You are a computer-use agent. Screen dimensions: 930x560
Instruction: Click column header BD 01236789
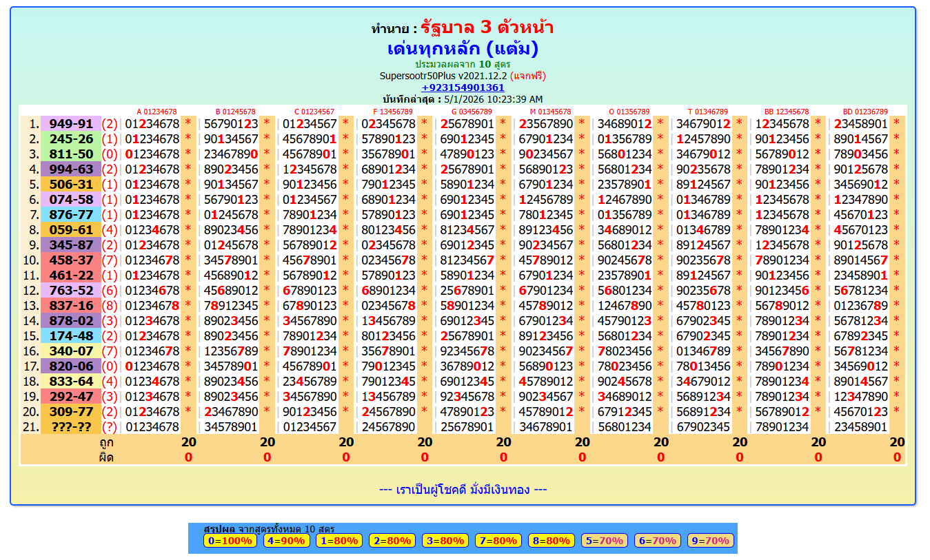[x=865, y=112]
